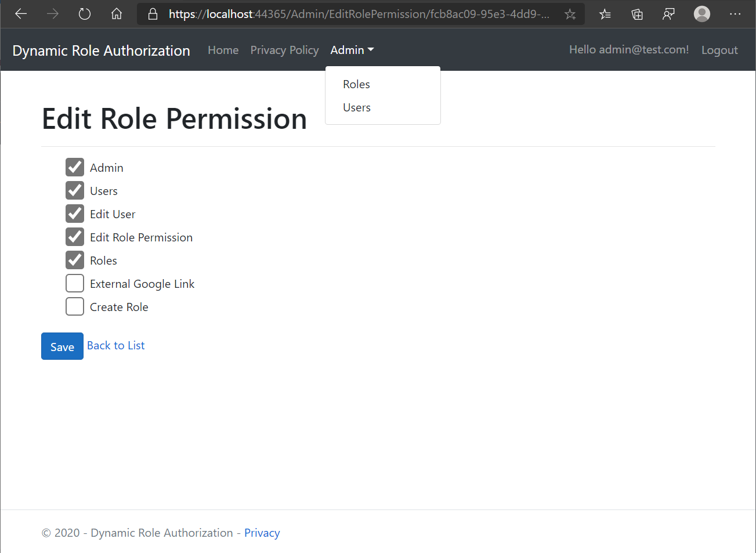The image size is (756, 553).
Task: Check the Create Role permission
Action: (75, 306)
